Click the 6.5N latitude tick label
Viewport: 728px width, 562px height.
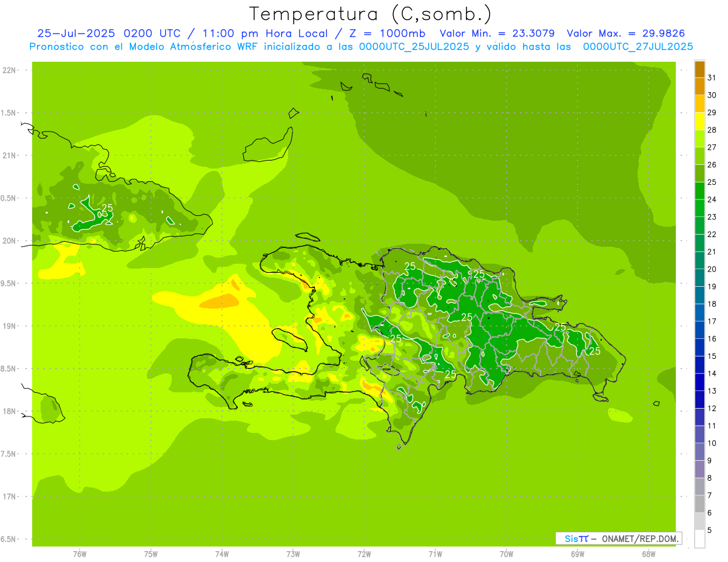pos(9,540)
